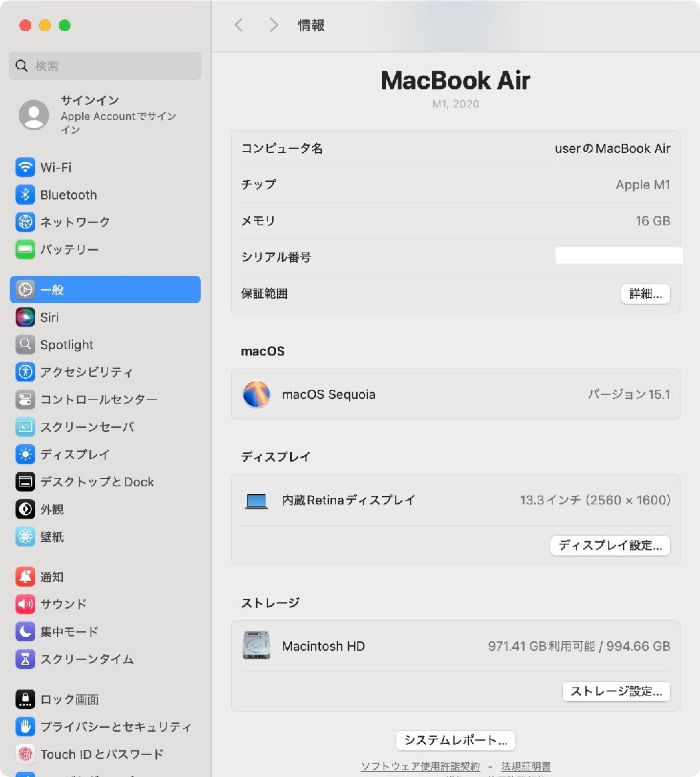
Task: Click the 検索 search field
Action: [x=106, y=65]
